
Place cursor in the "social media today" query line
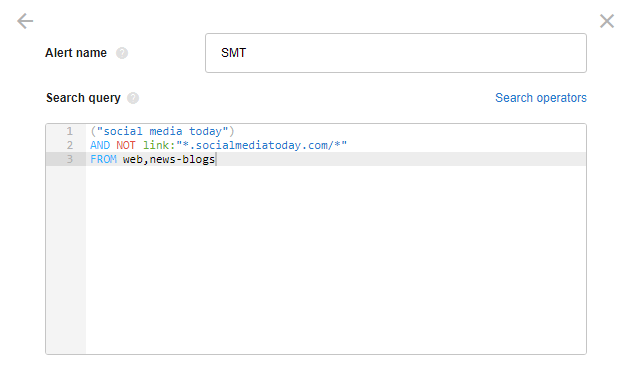pyautogui.click(x=162, y=131)
